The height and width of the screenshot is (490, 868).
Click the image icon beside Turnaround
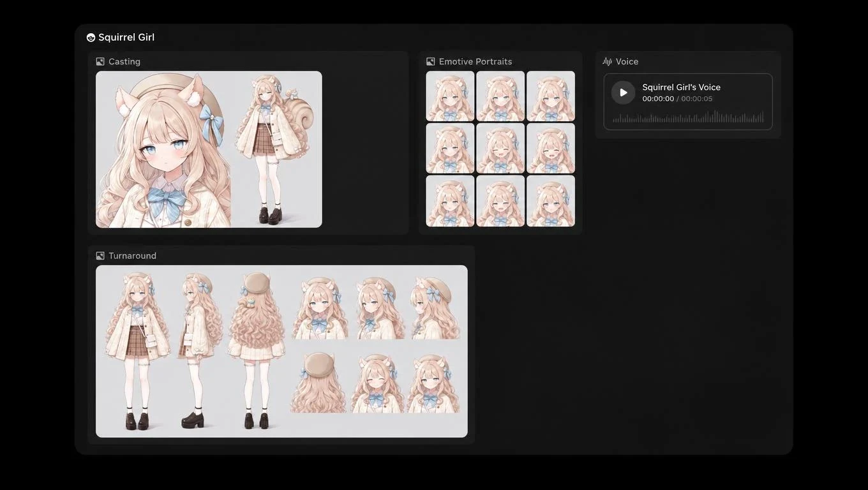click(100, 256)
